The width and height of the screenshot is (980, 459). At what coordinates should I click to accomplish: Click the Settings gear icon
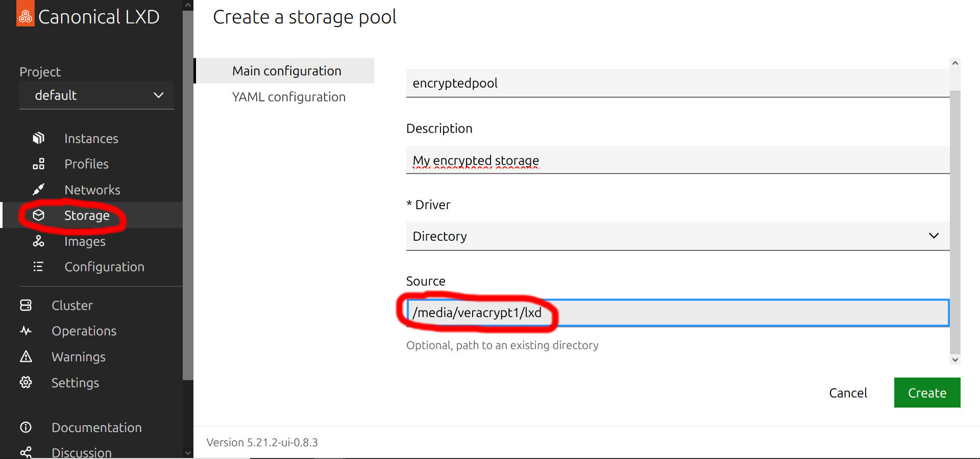tap(26, 382)
